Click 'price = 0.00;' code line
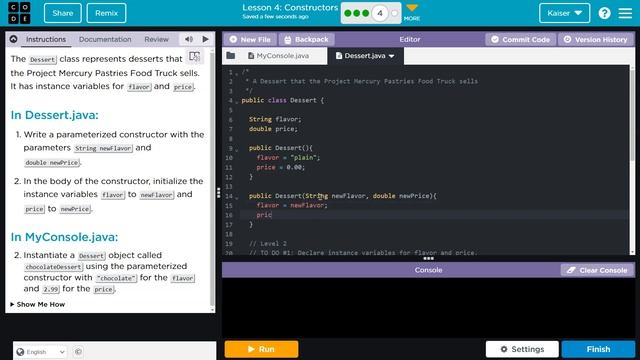 point(280,167)
